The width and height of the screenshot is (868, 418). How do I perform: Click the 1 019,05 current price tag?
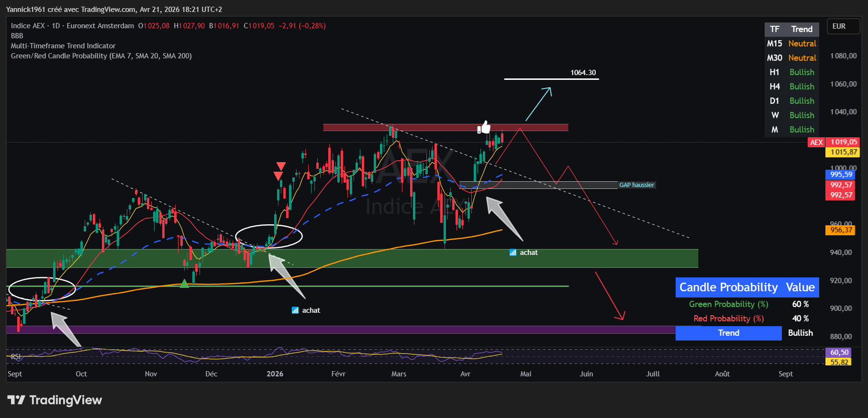843,142
